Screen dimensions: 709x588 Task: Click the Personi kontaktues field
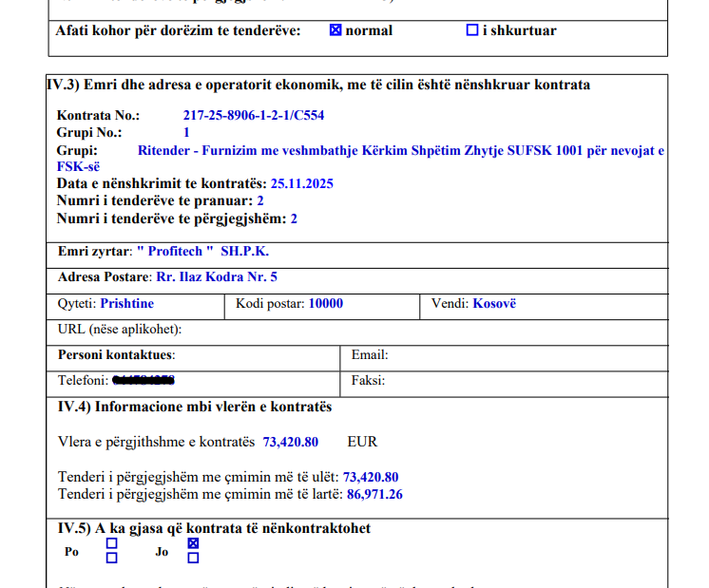[247, 355]
